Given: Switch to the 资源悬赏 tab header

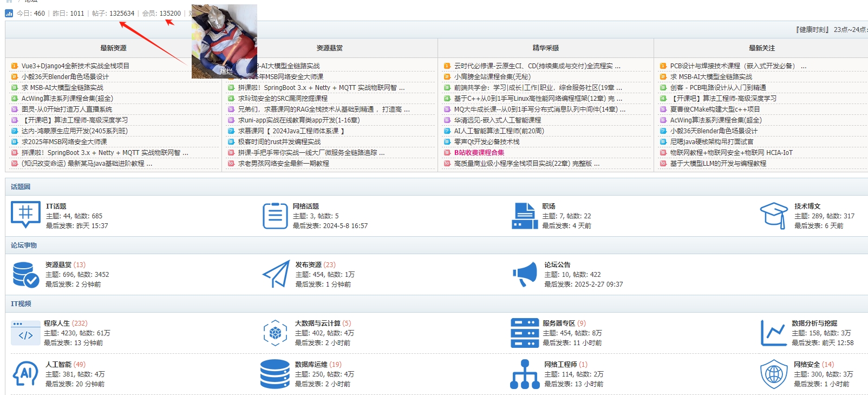Looking at the screenshot, I should click(x=330, y=48).
